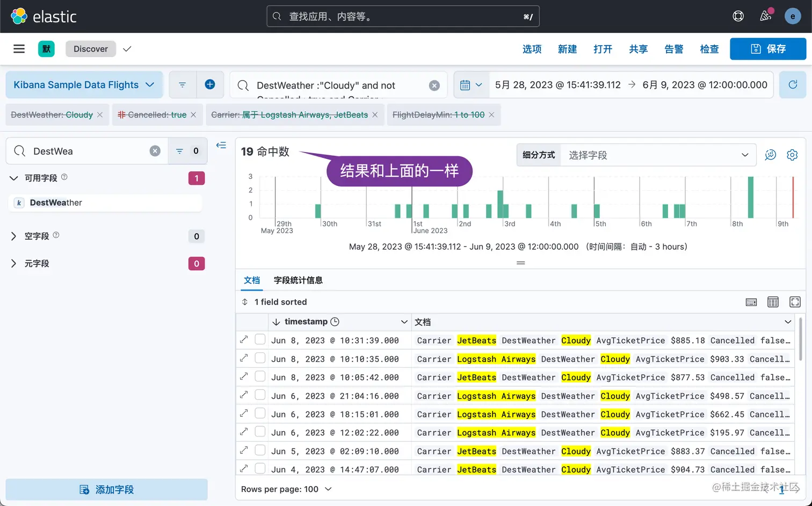Open the saved query filter menu icon
Viewport: 812px width, 506px height.
point(183,85)
